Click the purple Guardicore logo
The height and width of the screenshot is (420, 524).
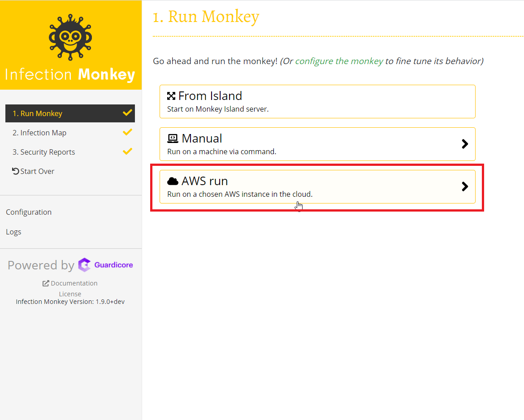point(106,265)
